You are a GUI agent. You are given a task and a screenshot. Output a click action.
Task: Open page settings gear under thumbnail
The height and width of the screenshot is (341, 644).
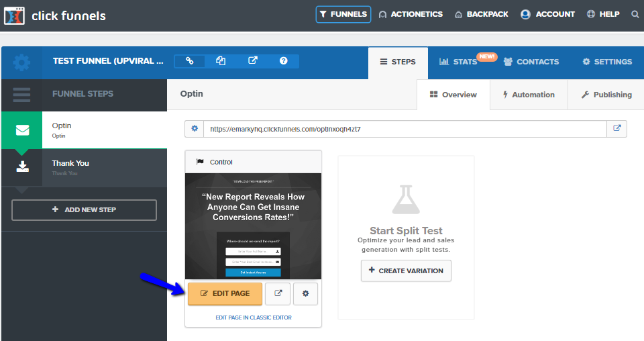[306, 294]
